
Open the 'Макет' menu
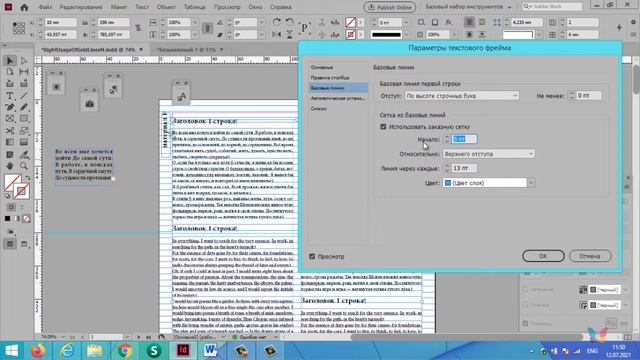click(x=119, y=7)
